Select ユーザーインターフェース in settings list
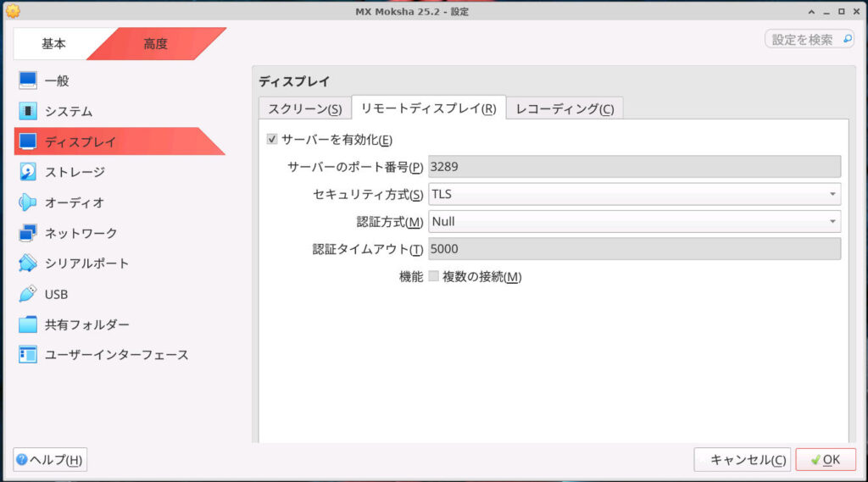This screenshot has width=868, height=482. click(119, 355)
